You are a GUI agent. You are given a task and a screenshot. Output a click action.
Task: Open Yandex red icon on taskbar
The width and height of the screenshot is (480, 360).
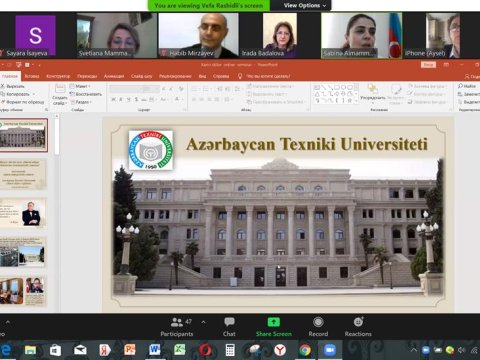(x=105, y=350)
